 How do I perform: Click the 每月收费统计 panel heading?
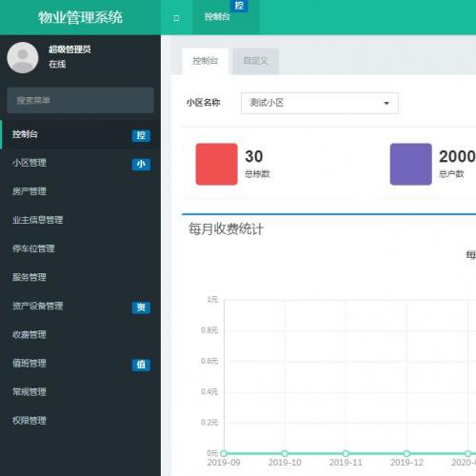coord(226,228)
